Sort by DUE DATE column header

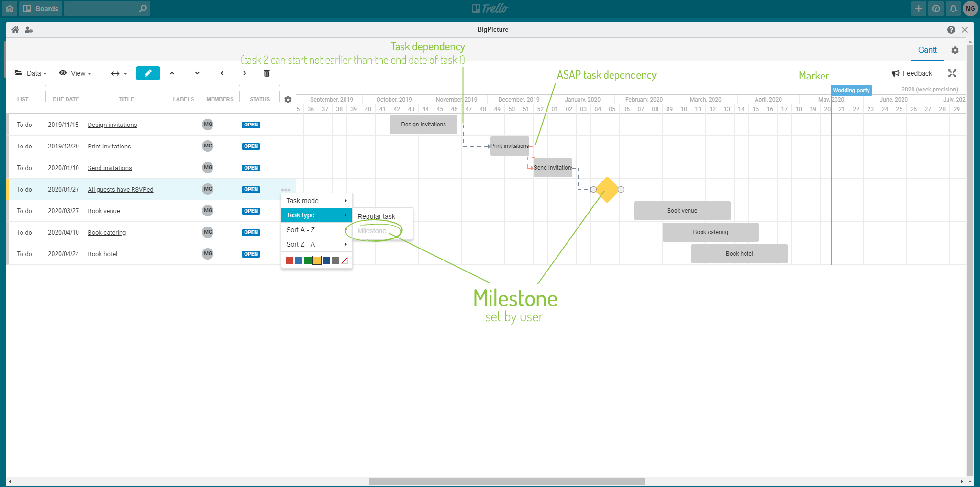click(x=66, y=99)
